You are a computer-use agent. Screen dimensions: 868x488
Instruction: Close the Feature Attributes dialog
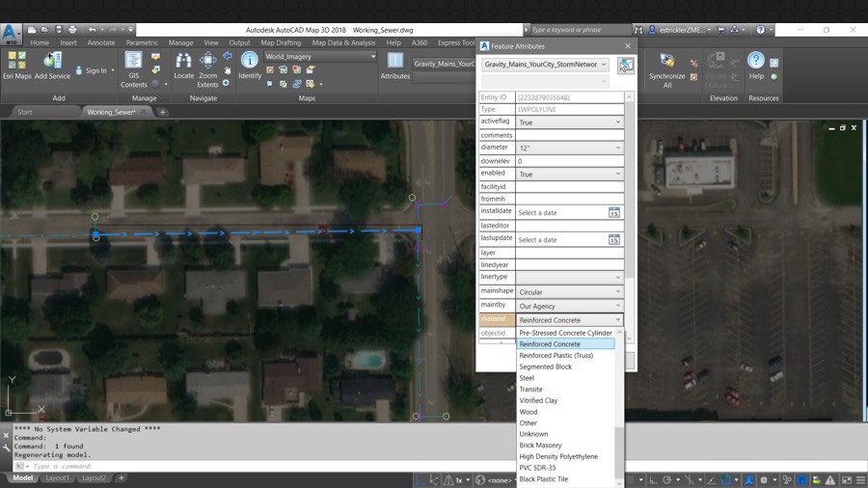(627, 46)
